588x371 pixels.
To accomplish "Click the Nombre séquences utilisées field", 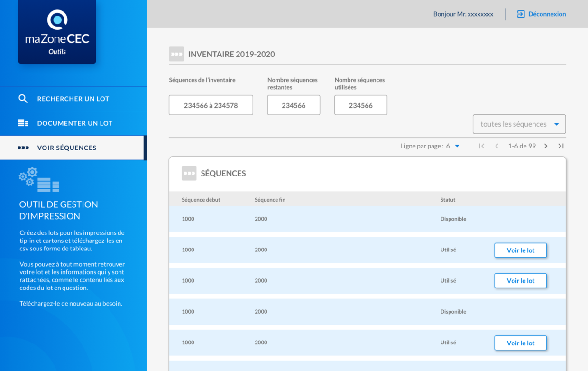I will (361, 105).
